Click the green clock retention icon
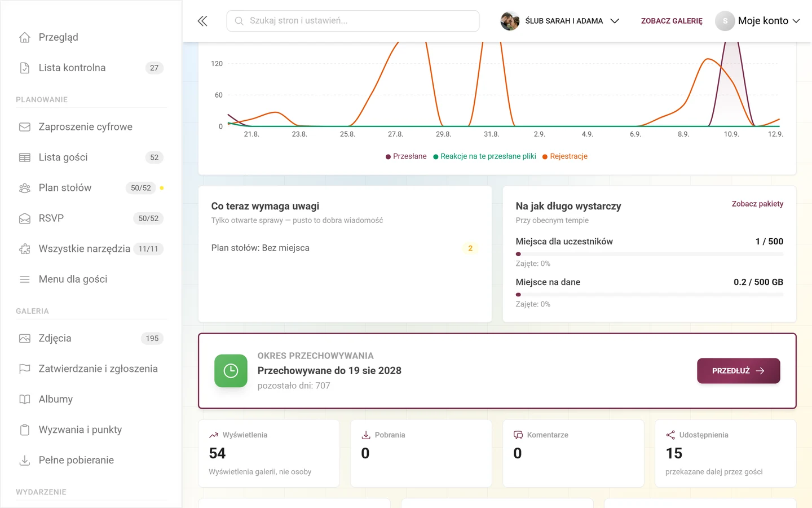This screenshot has height=508, width=812. click(x=231, y=371)
